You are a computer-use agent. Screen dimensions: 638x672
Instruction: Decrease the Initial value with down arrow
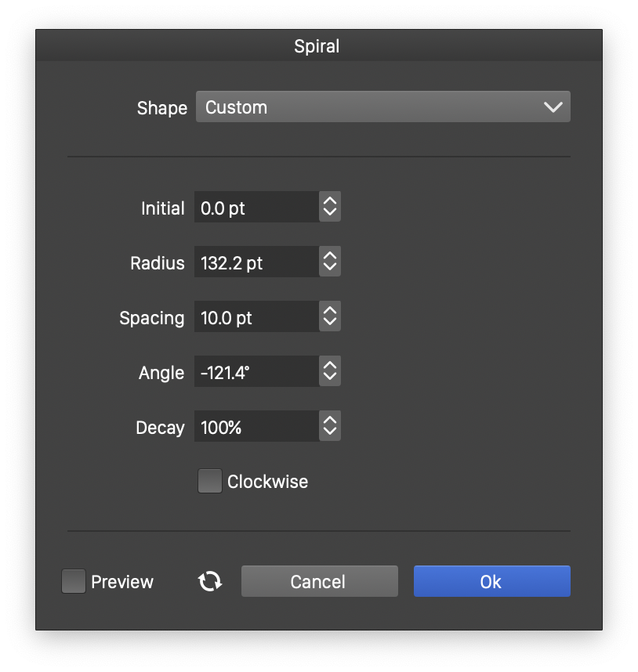click(330, 213)
